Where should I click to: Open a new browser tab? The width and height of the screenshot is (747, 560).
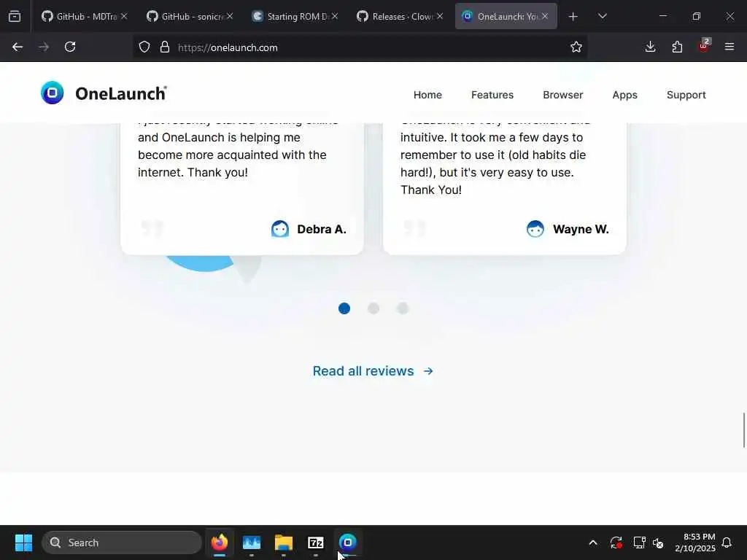tap(573, 17)
